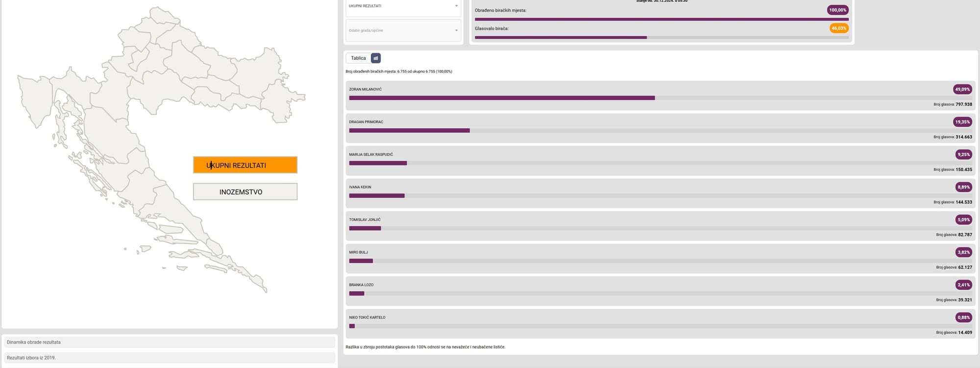Click Marija Selak Raspudić's 9,25% badge
This screenshot has width=980, height=368.
tap(963, 154)
